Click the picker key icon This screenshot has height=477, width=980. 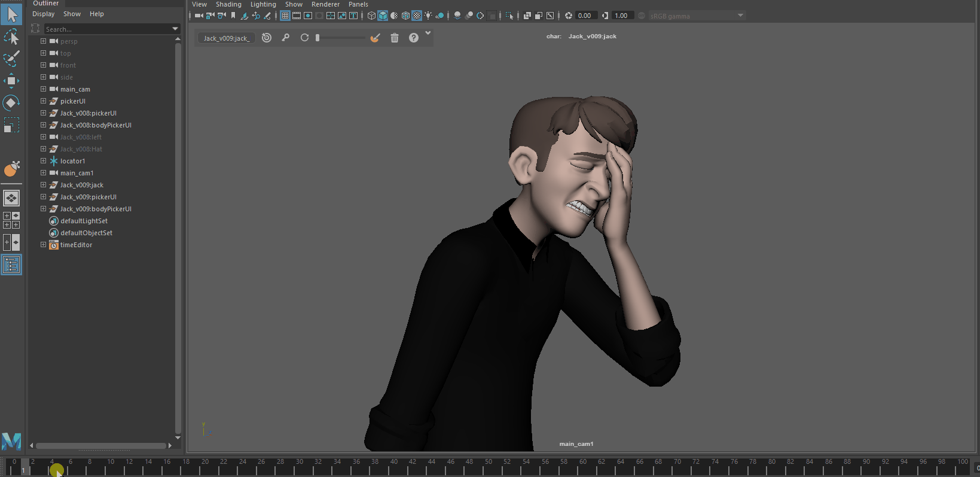point(286,38)
